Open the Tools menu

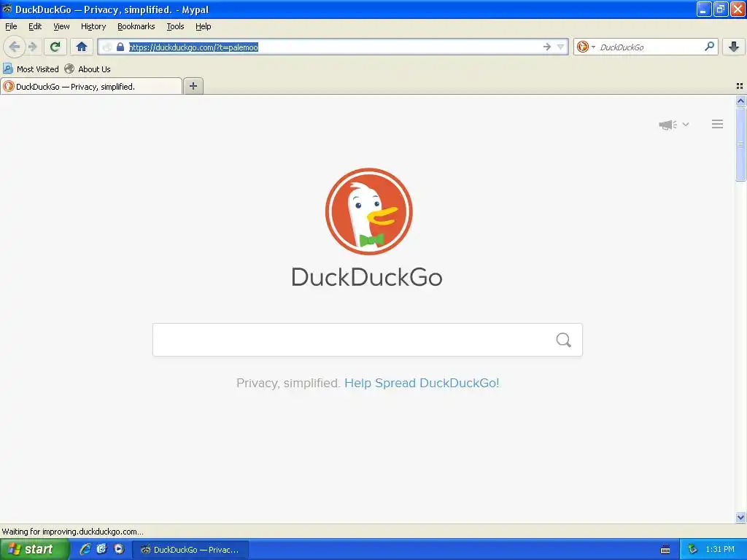coord(175,26)
